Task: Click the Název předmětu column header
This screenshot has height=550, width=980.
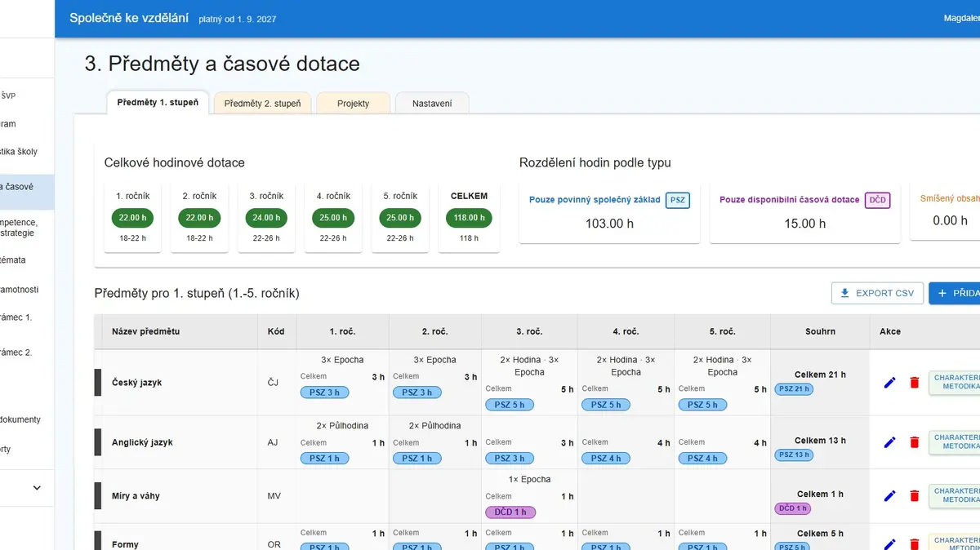Action: coord(145,331)
